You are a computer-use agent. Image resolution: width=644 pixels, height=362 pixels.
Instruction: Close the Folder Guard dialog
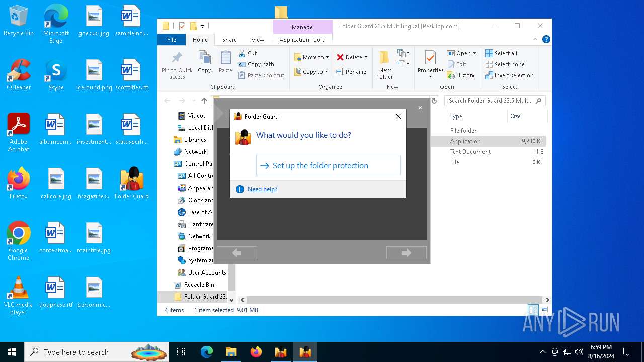tap(398, 116)
